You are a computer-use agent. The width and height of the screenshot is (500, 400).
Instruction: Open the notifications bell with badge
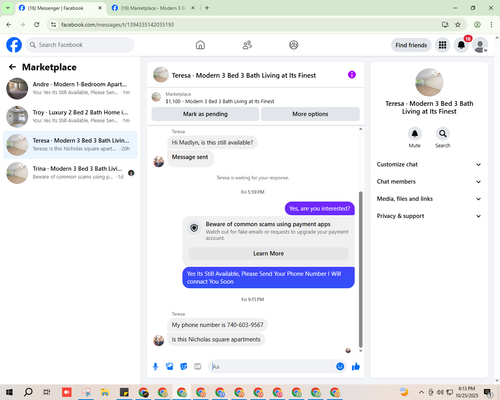(461, 45)
